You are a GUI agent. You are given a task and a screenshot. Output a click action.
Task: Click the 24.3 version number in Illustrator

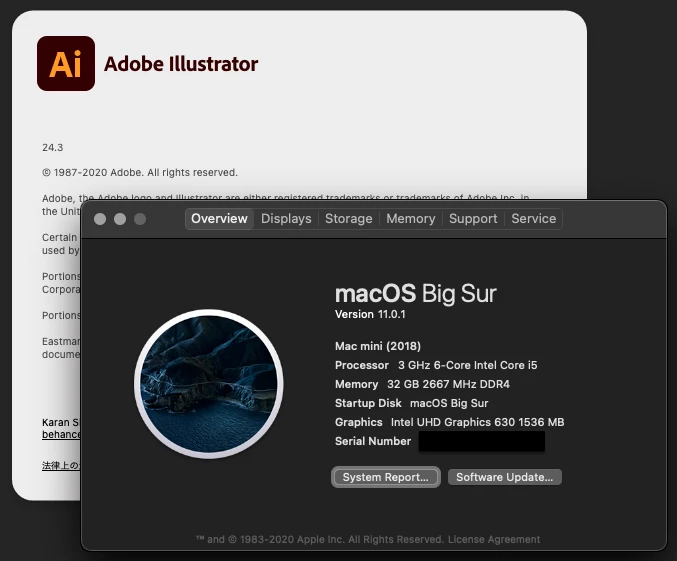click(x=53, y=148)
